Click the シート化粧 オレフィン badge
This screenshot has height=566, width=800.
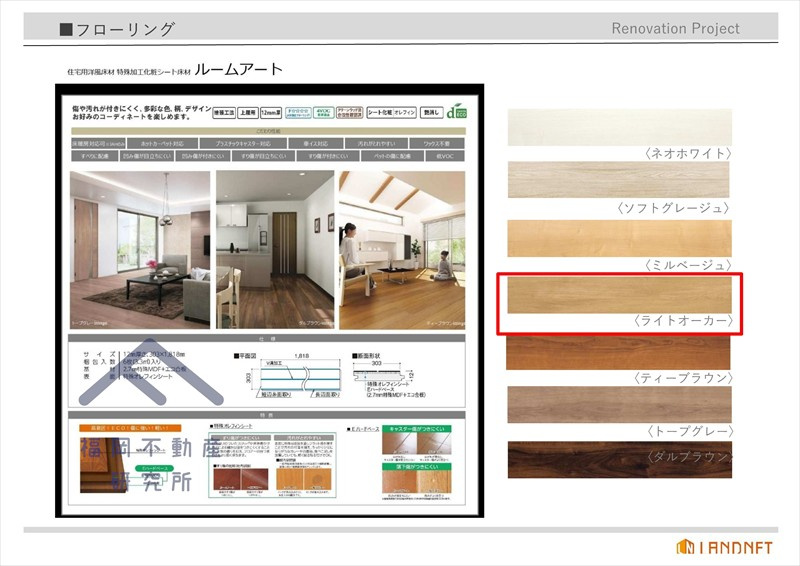tap(392, 112)
